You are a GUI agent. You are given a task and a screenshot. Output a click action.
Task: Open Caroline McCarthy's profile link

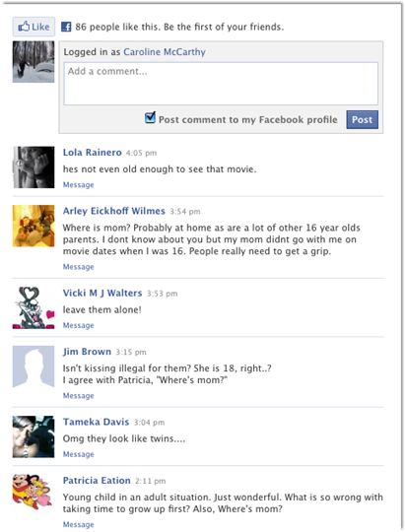tap(165, 52)
